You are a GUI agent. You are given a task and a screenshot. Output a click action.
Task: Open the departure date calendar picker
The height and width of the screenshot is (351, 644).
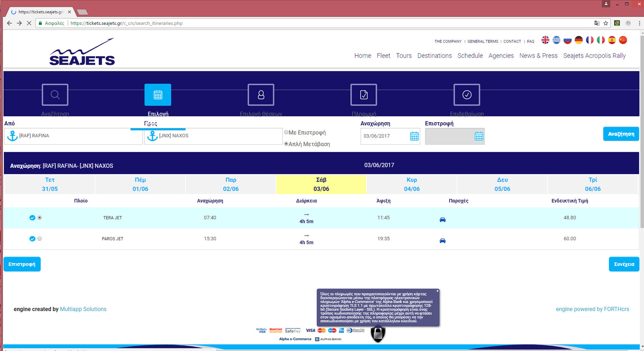414,136
